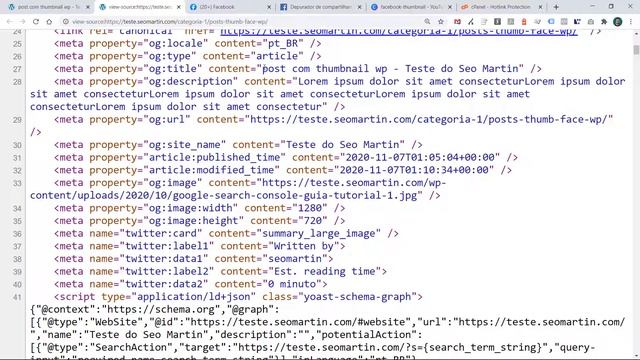Click line number 33 in the gutter
The width and height of the screenshot is (640, 360).
pyautogui.click(x=17, y=183)
